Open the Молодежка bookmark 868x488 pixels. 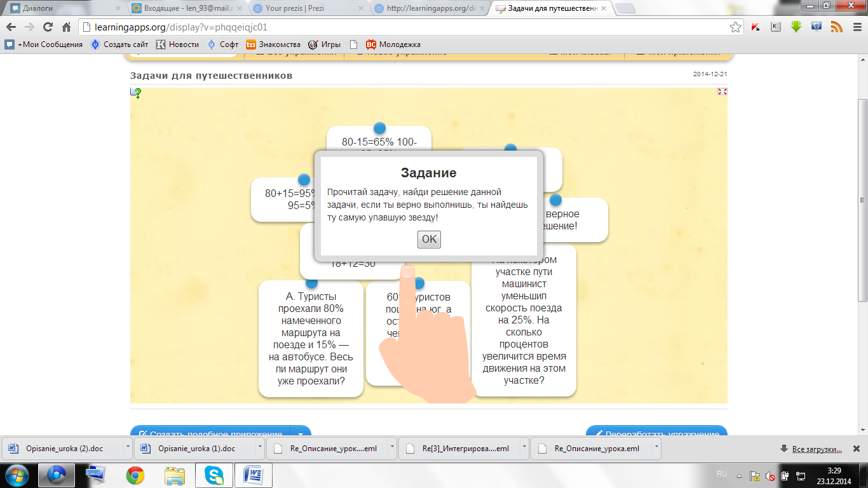(x=393, y=44)
